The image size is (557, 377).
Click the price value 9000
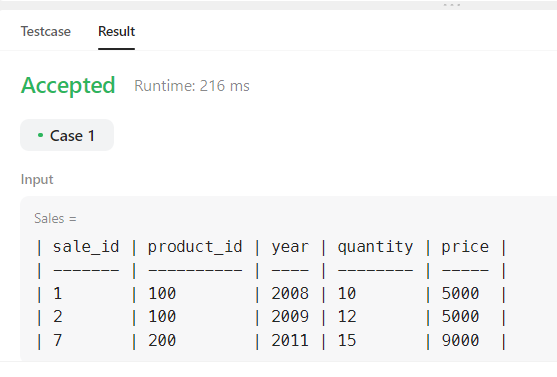pos(460,340)
